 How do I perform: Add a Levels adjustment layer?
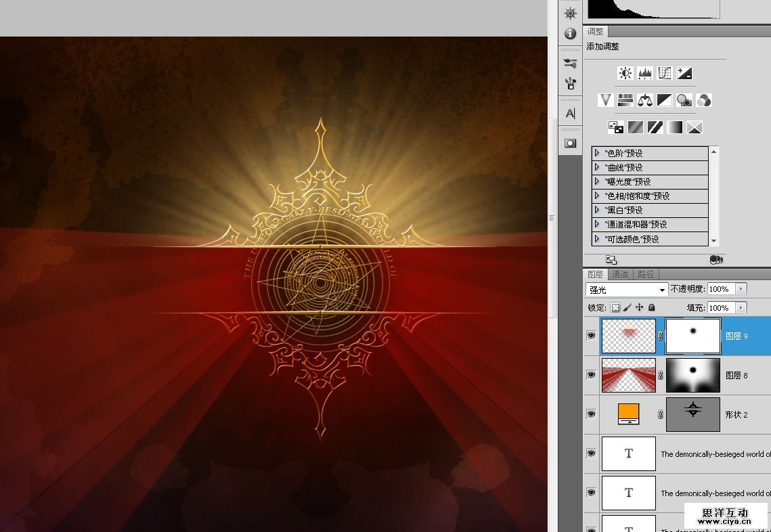pyautogui.click(x=644, y=73)
